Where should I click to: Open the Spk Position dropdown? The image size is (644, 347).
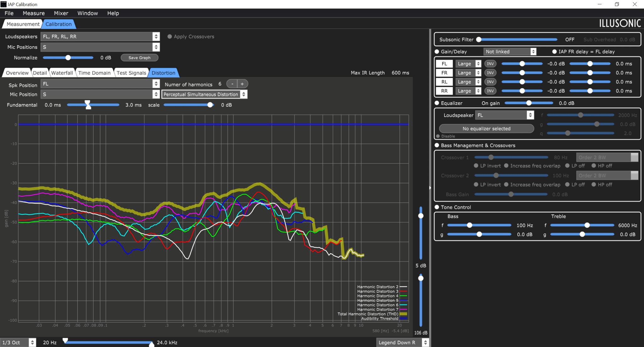100,84
